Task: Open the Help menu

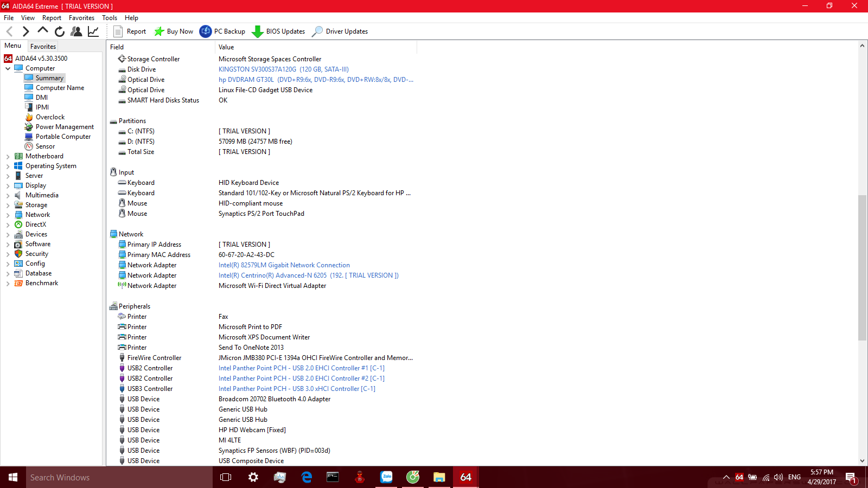Action: 131,18
